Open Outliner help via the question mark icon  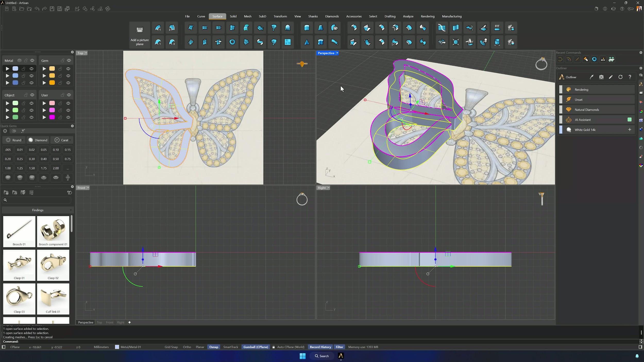point(630,77)
